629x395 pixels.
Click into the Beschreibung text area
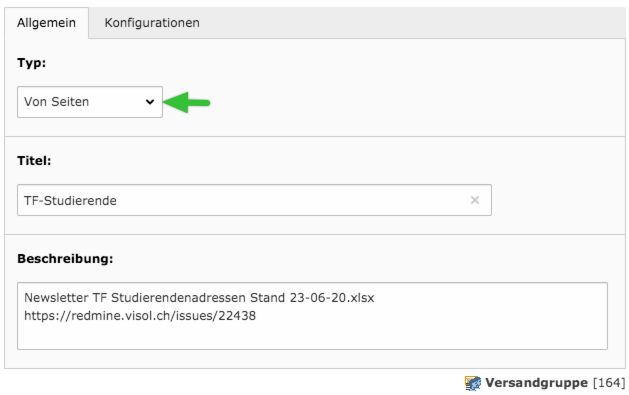pyautogui.click(x=312, y=316)
